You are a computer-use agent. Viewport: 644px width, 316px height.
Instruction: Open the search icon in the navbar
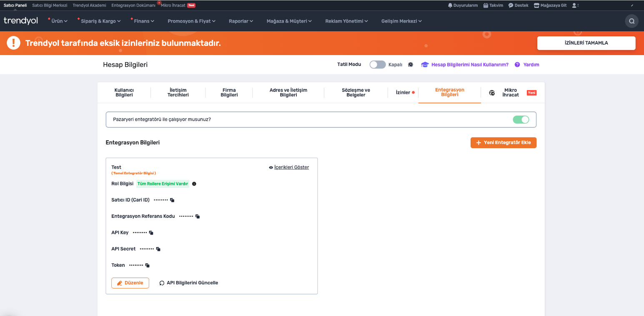[631, 21]
